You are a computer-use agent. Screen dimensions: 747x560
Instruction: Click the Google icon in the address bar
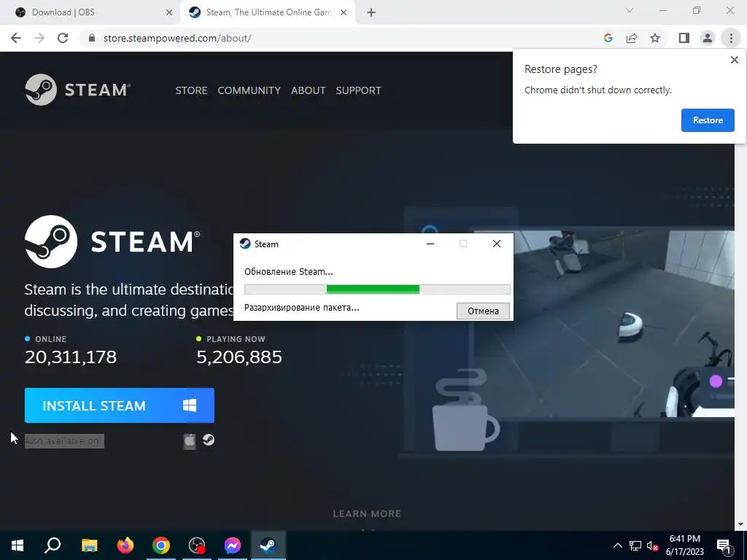[x=608, y=38]
